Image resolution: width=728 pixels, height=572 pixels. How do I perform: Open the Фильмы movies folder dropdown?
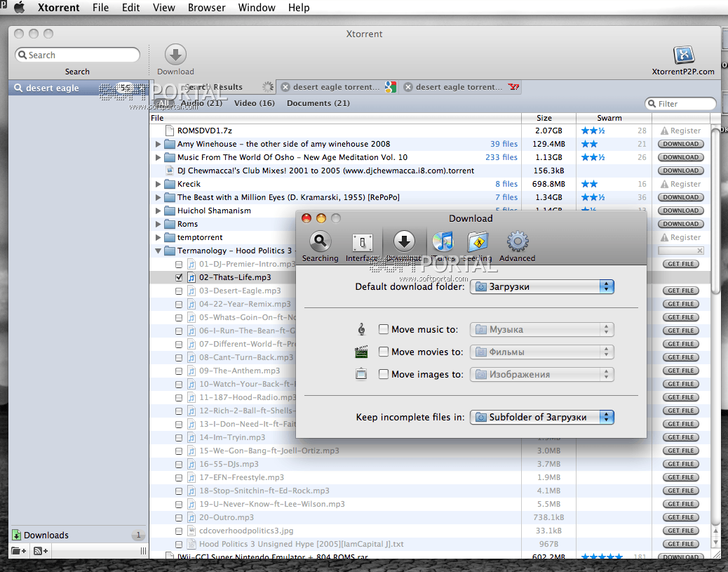coord(542,352)
